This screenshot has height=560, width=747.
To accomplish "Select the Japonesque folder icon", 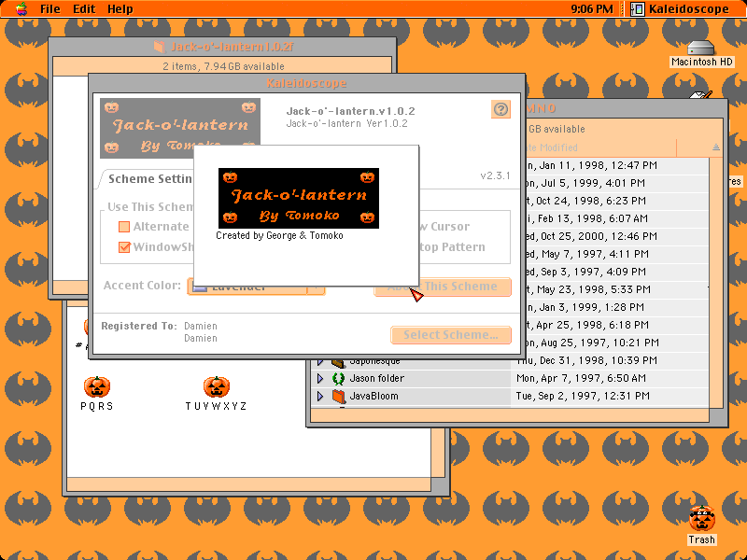I will tap(338, 362).
